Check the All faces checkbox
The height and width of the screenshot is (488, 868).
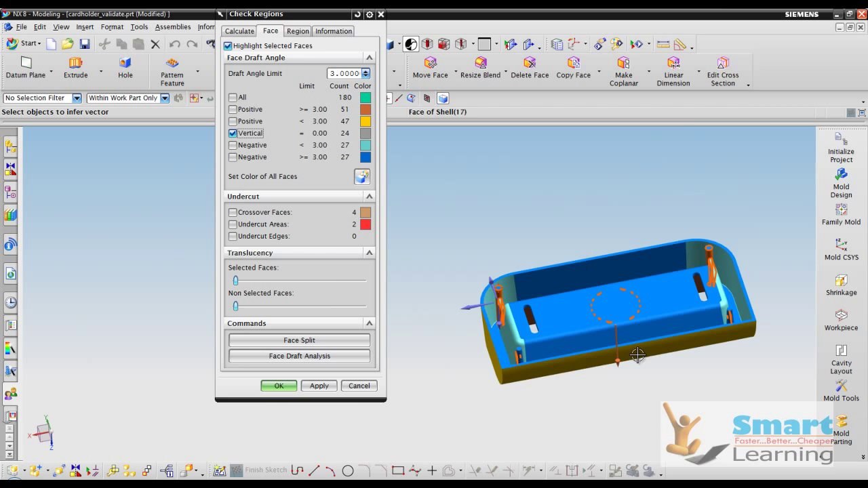(233, 98)
